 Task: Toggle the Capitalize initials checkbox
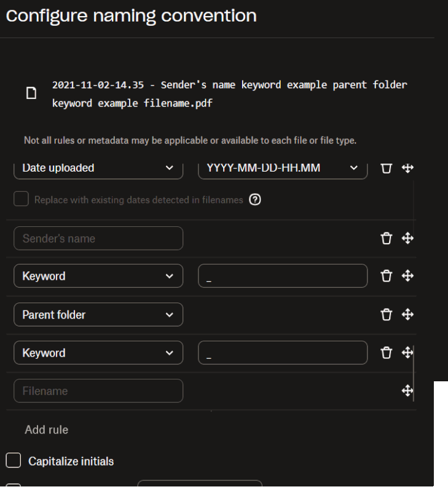[x=14, y=460]
